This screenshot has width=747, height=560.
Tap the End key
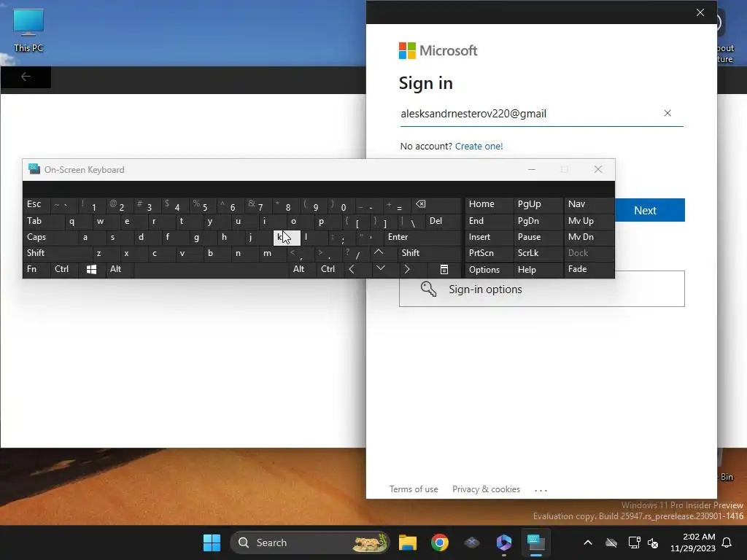click(x=489, y=221)
